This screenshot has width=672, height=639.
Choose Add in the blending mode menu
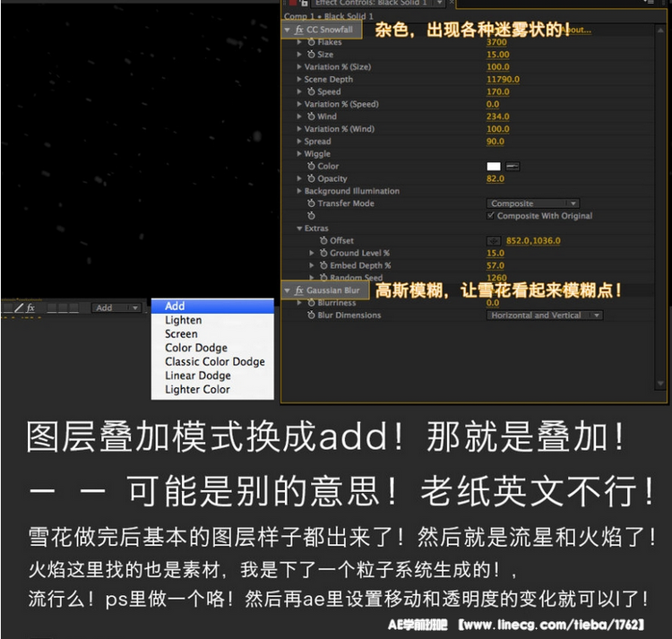(x=212, y=307)
